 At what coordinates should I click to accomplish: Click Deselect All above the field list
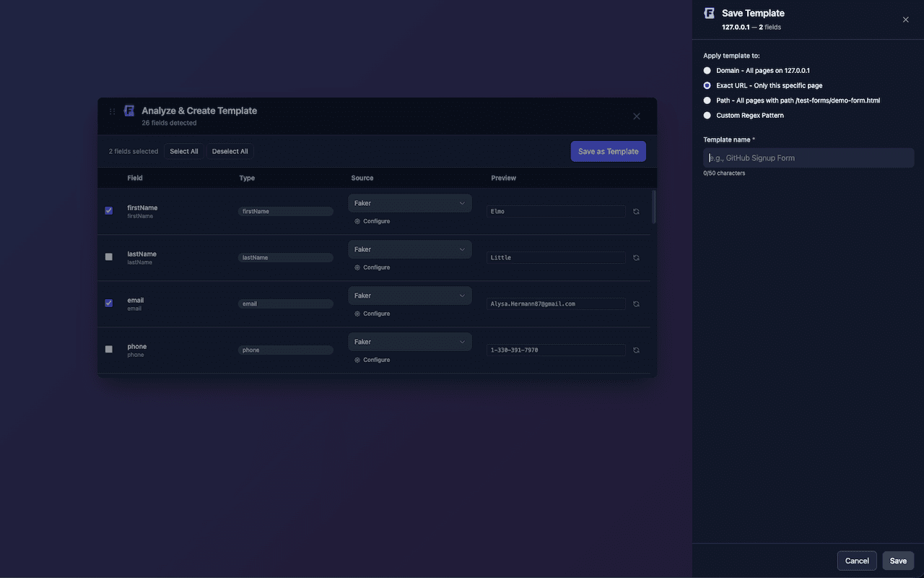click(230, 151)
